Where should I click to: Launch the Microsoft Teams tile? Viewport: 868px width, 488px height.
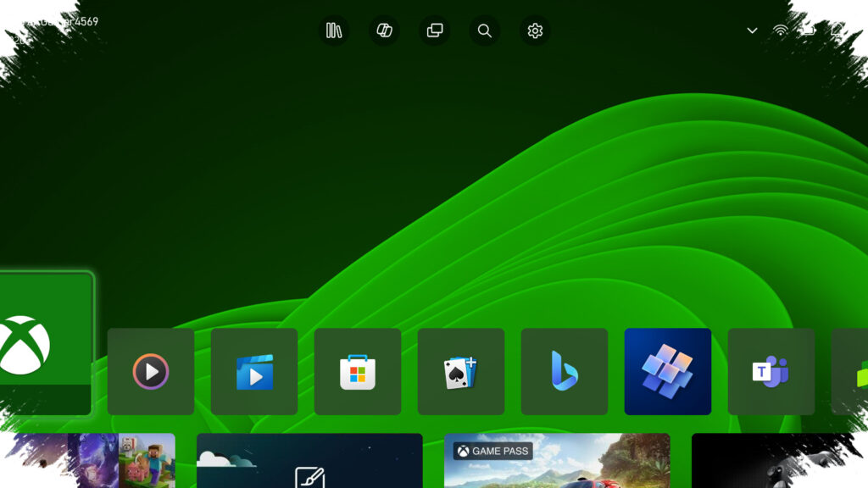[771, 371]
